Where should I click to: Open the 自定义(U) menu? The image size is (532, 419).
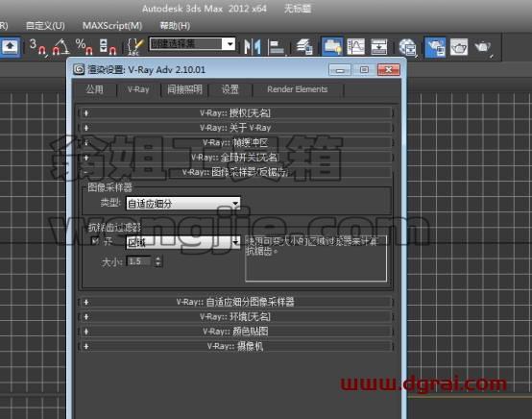point(45,26)
